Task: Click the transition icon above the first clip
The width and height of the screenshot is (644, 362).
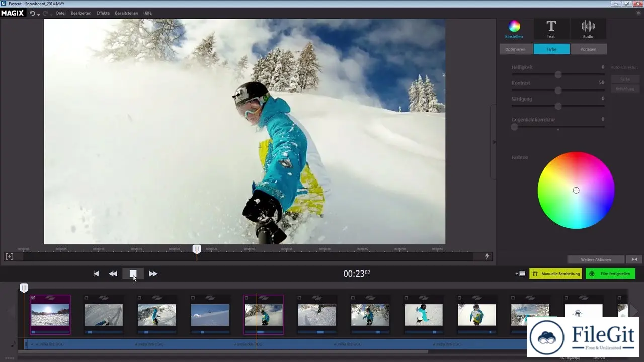Action: pyautogui.click(x=50, y=298)
